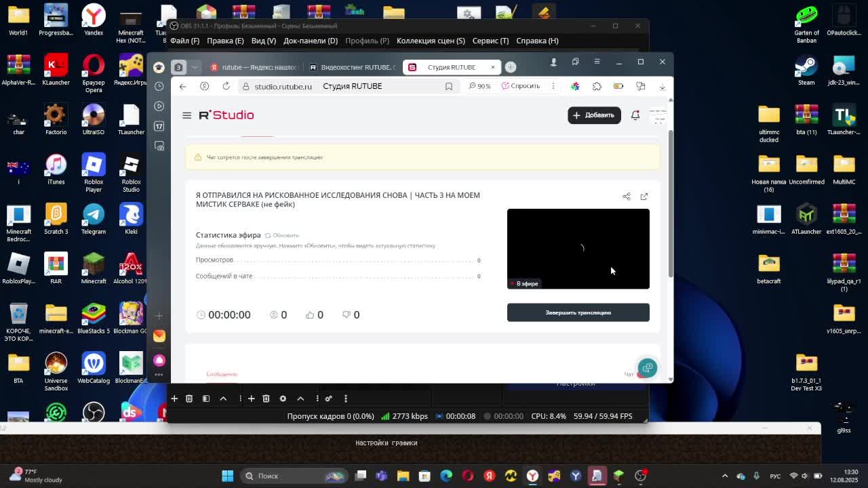Click the Спросить button in the address bar
The image size is (868, 488).
point(521,86)
